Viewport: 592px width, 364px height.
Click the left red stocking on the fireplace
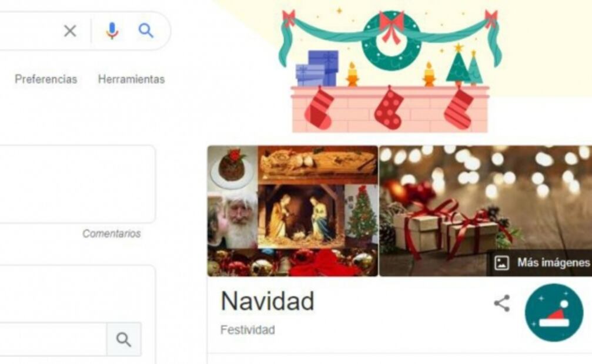[319, 108]
